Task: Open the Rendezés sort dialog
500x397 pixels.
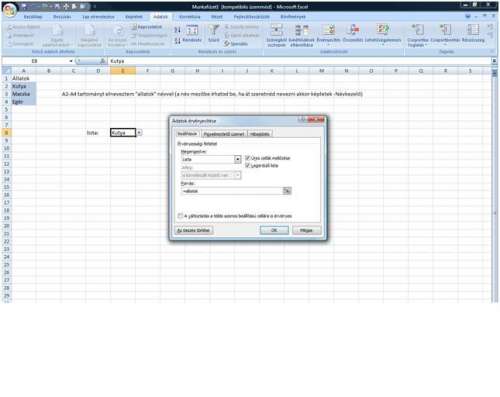Action: click(x=192, y=34)
